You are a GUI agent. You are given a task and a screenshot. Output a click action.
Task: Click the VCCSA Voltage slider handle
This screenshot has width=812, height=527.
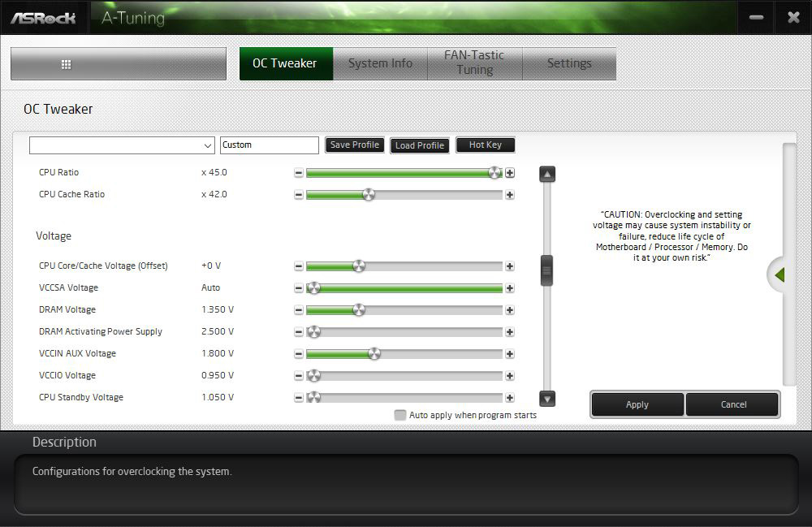[x=313, y=287]
